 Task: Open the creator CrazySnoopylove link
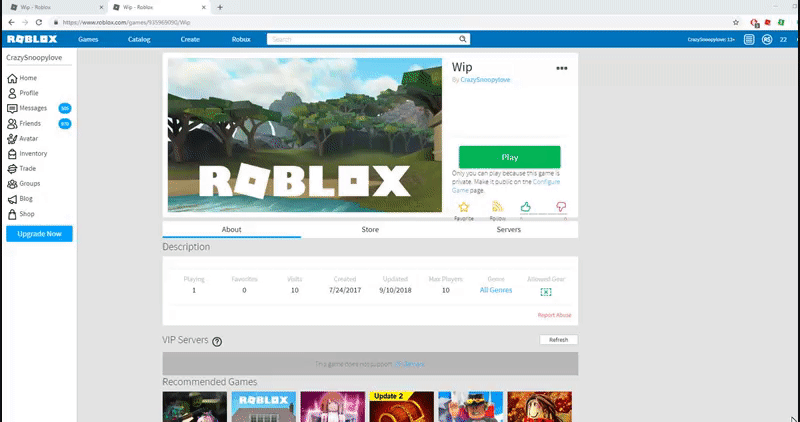[x=485, y=80]
